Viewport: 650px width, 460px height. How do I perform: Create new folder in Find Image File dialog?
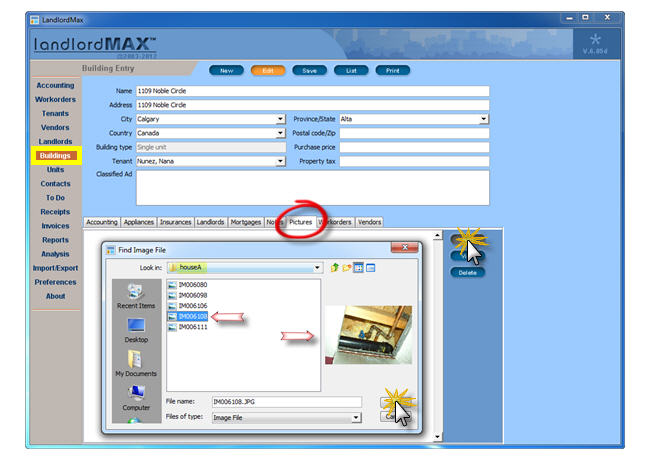click(x=347, y=268)
